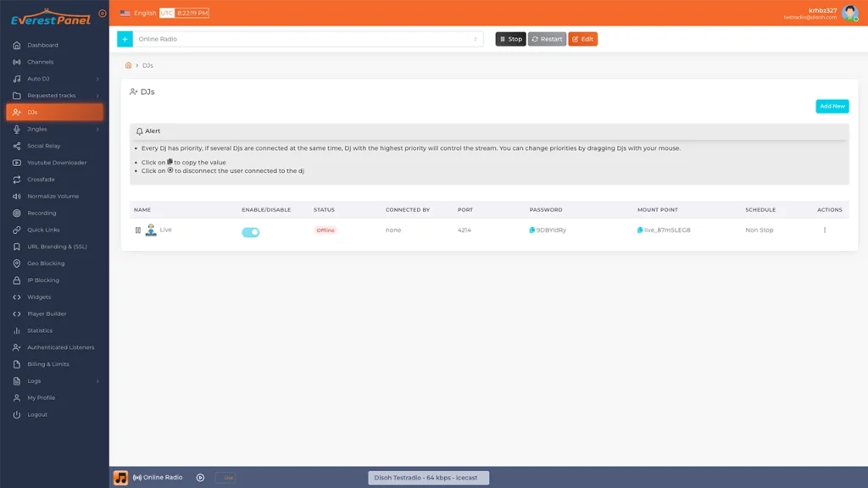Select the Disoh Testradio 64 kbps stream
Viewport: 868px width, 488px height.
click(x=428, y=478)
